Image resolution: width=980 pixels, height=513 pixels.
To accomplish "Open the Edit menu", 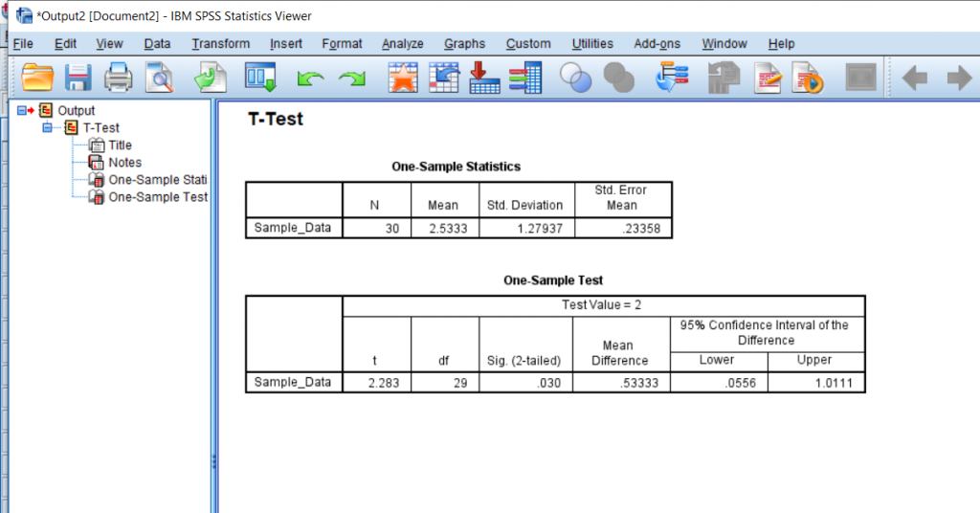I will (65, 44).
